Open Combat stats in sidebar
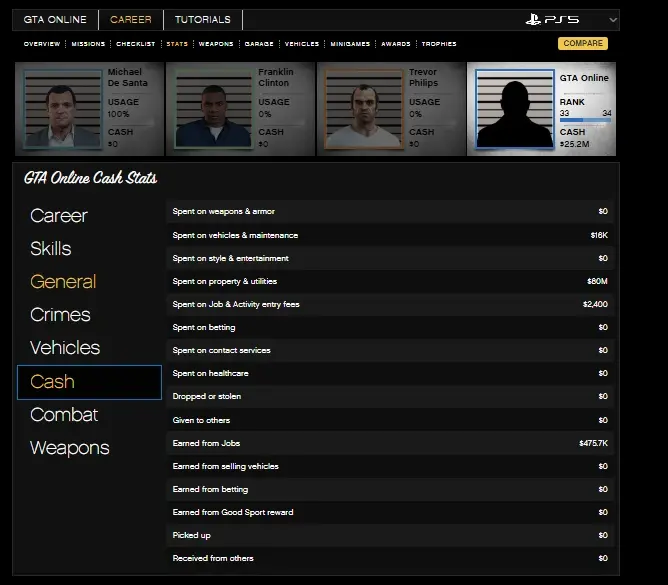The image size is (668, 585). 64,415
